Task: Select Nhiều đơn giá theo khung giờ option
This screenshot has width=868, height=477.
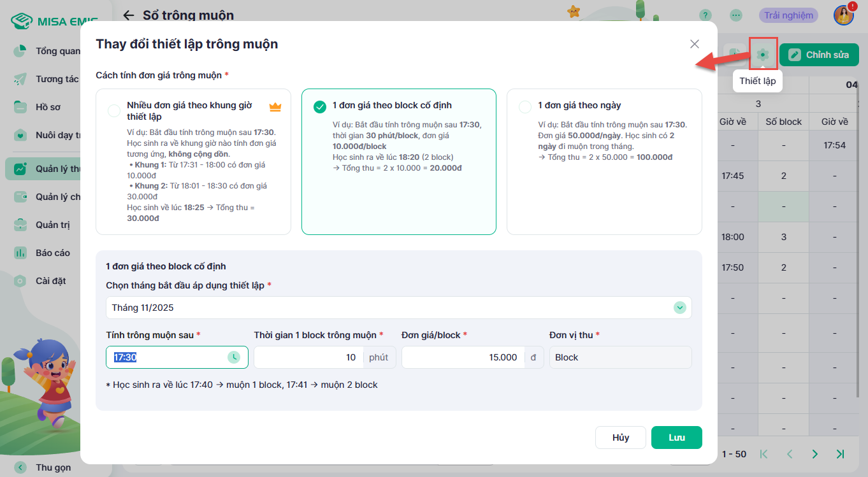Action: tap(114, 111)
